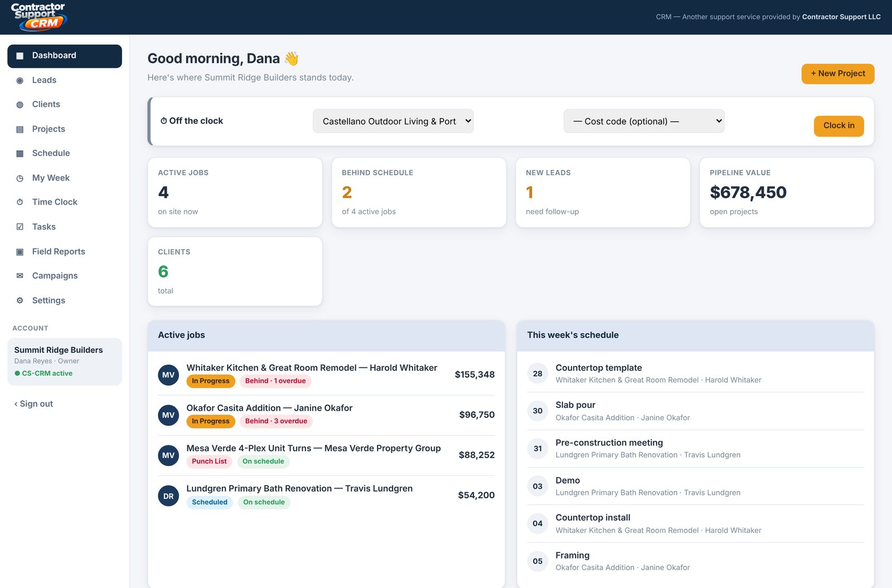The height and width of the screenshot is (588, 892).
Task: Open the Slab pour schedule entry
Action: pos(695,411)
